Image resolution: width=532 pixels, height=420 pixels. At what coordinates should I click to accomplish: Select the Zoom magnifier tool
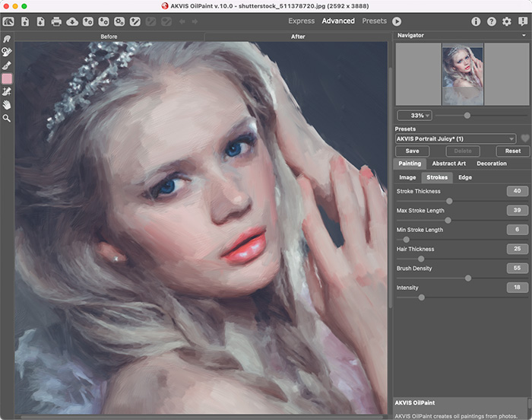tap(7, 119)
